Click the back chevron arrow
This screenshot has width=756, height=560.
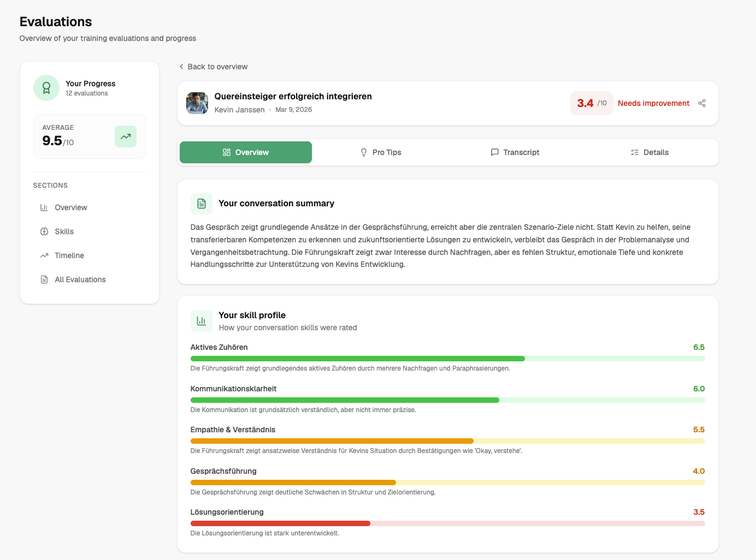[x=181, y=67]
